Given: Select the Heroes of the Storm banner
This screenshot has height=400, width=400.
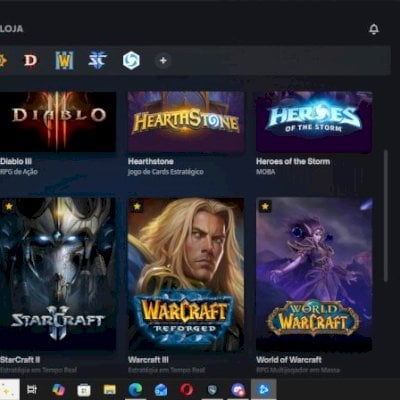Looking at the screenshot, I should (314, 122).
